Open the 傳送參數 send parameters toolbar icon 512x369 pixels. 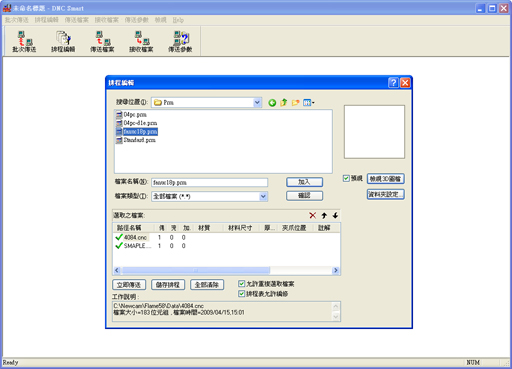[180, 41]
